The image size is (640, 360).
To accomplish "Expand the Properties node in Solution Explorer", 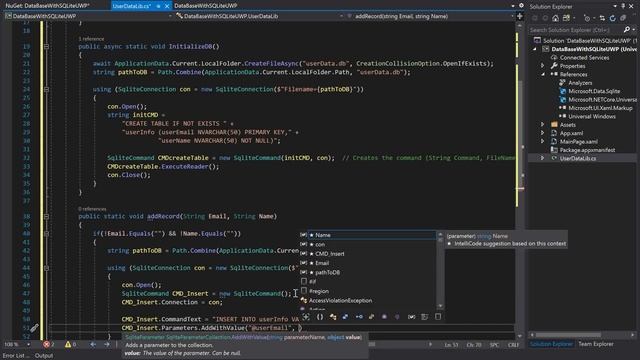I will coord(542,66).
